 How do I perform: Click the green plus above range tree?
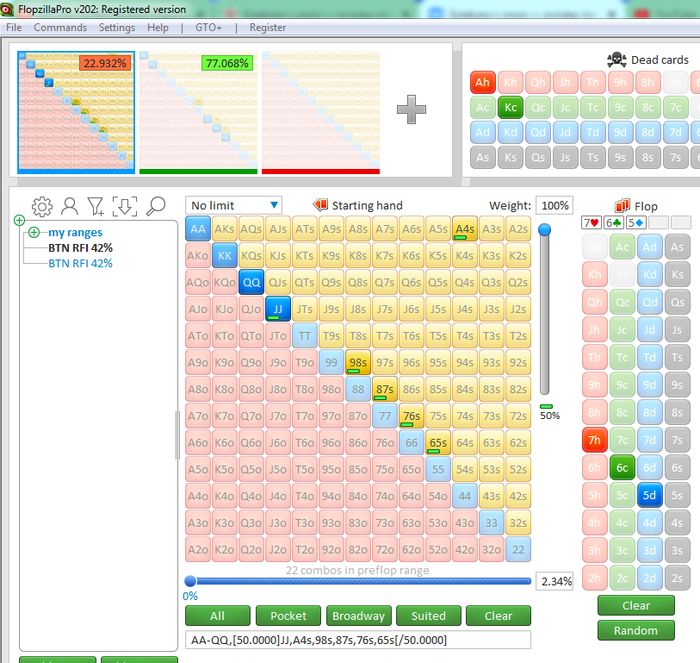[x=19, y=220]
